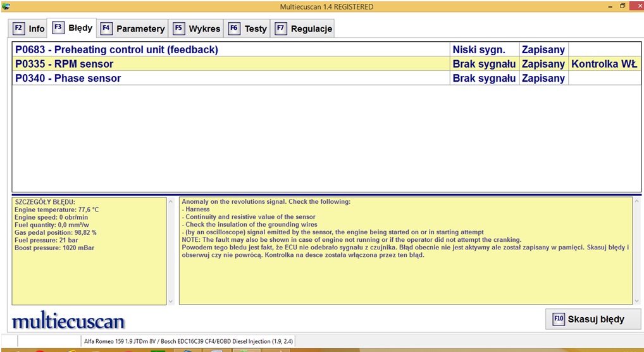Restore the Multiecuscan window
Viewport: 644px width, 352px height.
[622, 6]
